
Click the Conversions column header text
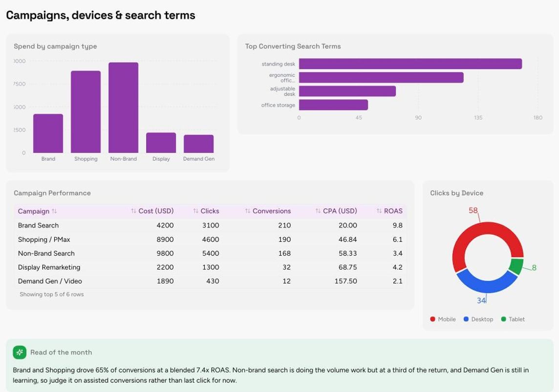coord(272,211)
